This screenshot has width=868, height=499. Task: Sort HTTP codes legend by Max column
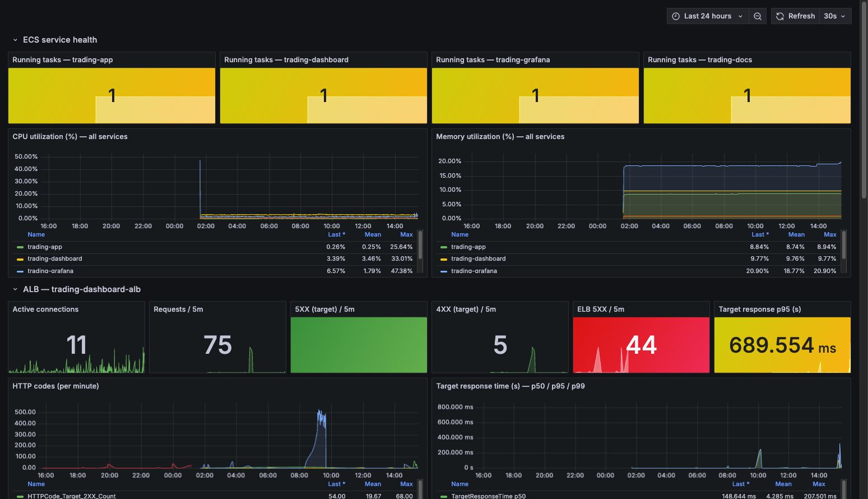406,484
